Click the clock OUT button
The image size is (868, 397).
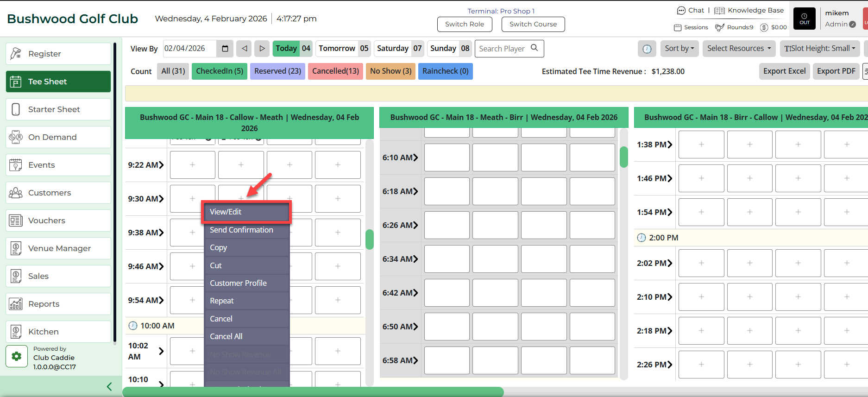tap(804, 19)
